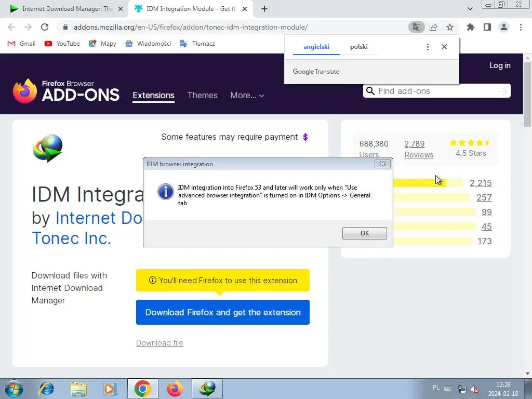Click the purple dollar sign icon

click(x=305, y=137)
